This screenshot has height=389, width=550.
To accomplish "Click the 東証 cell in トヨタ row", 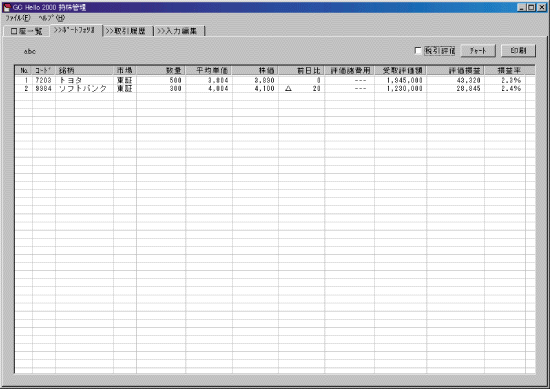I will coord(125,80).
